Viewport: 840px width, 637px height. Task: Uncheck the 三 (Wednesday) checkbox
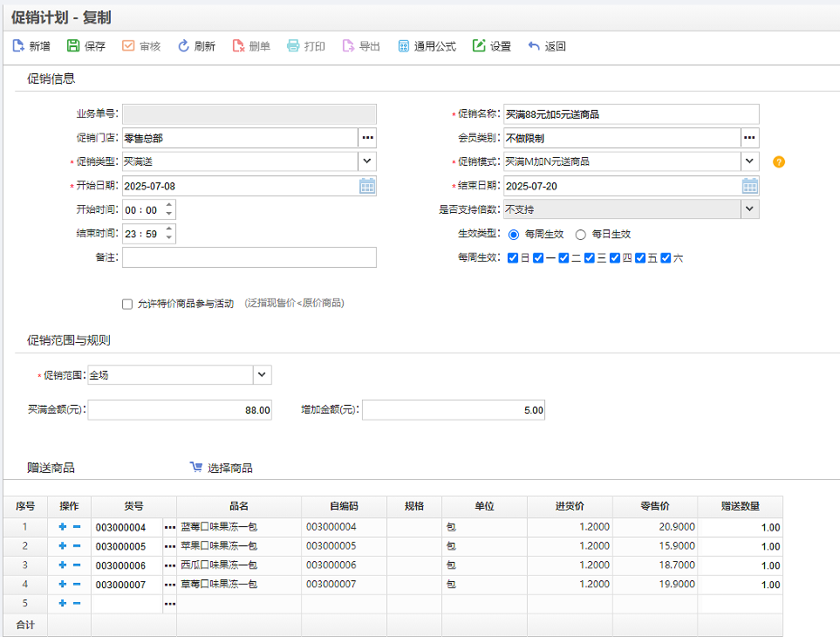coord(590,258)
